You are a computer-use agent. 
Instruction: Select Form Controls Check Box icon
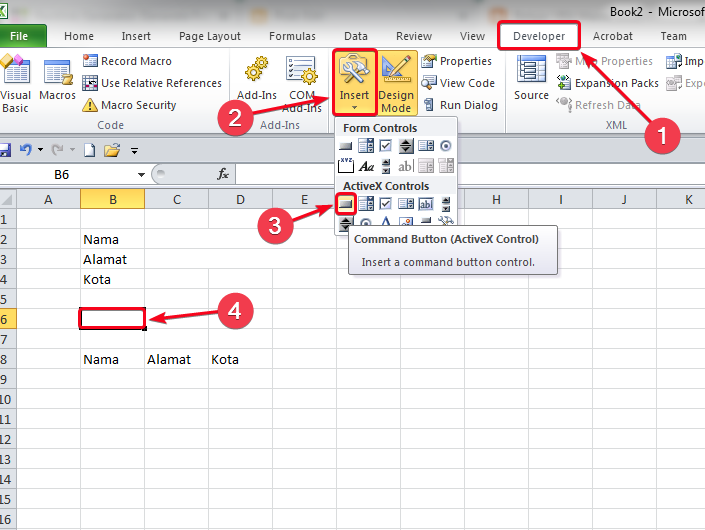point(385,146)
